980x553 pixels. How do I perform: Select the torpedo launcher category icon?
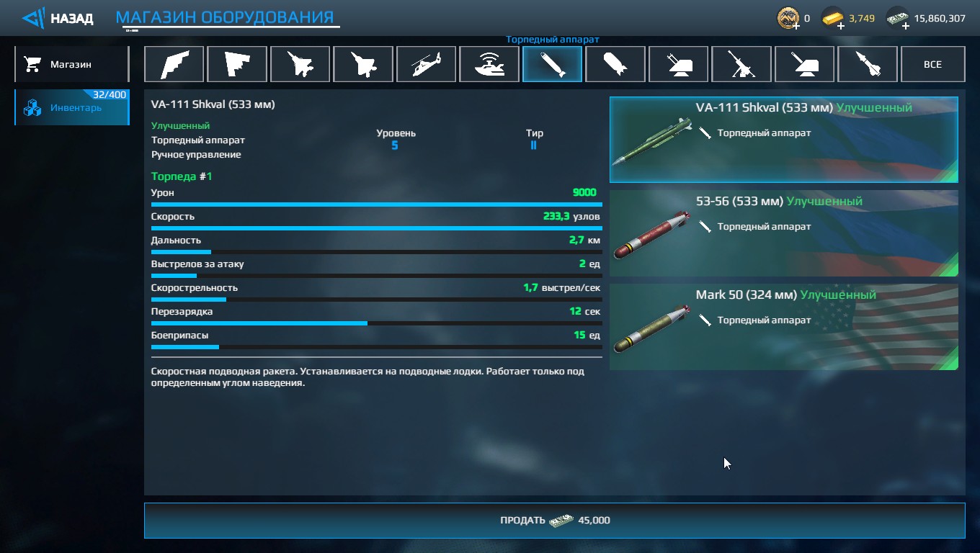pos(552,64)
